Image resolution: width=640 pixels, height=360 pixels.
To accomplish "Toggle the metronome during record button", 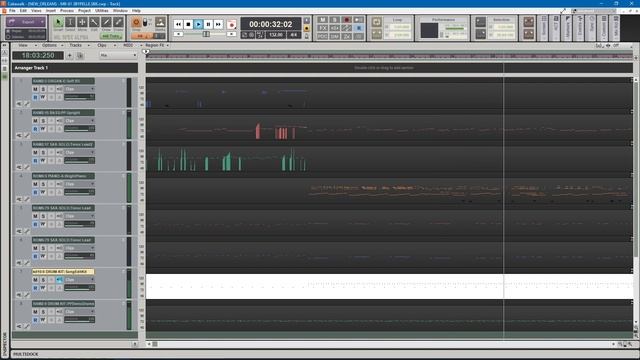I will tap(307, 29).
